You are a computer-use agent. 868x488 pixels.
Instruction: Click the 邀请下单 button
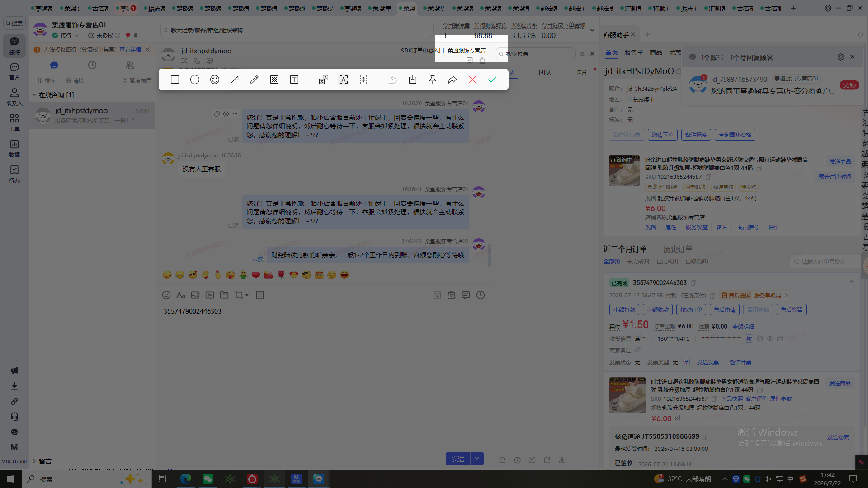[x=663, y=135]
